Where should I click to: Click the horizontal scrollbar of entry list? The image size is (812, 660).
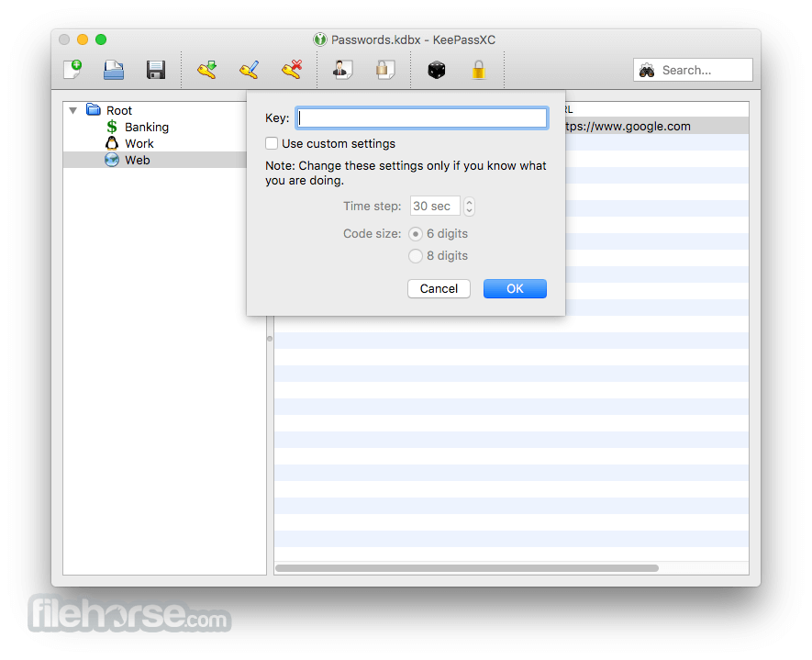coord(467,568)
